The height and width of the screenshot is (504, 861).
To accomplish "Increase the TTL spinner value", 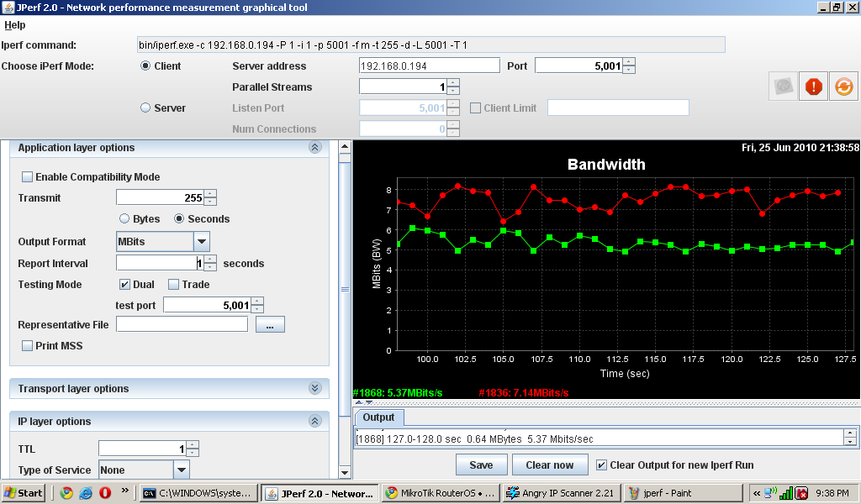I will pos(193,444).
